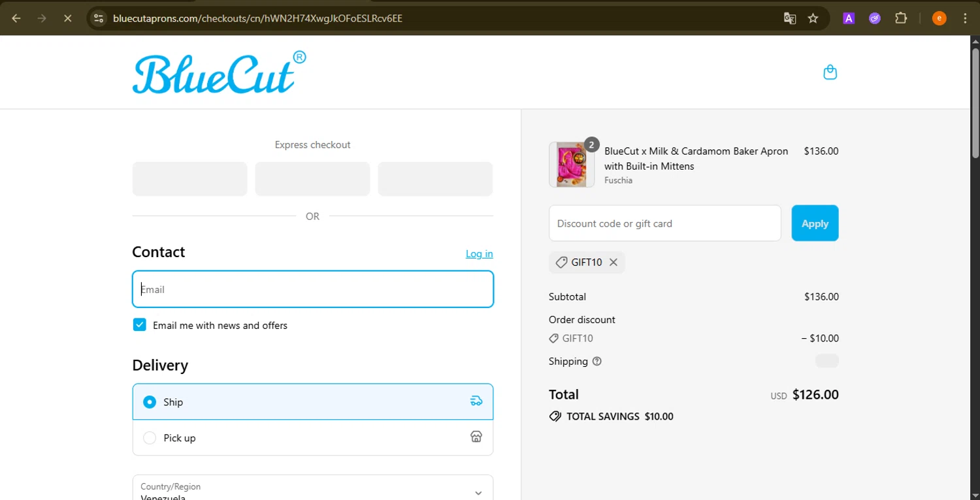This screenshot has height=500, width=980.
Task: Click the – $10.00 discount amount
Action: pyautogui.click(x=820, y=338)
